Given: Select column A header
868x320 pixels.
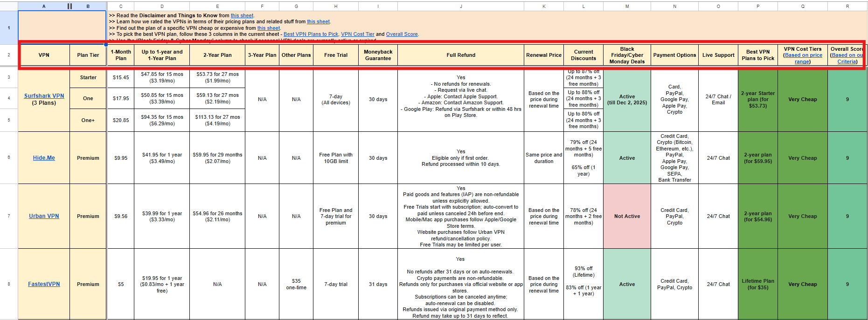Looking at the screenshot, I should click(x=44, y=6).
